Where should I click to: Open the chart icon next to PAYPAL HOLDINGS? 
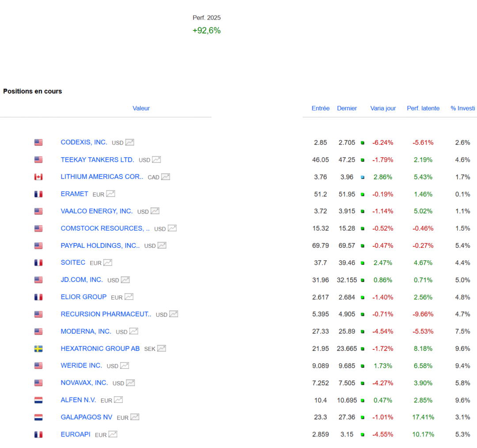[162, 245]
